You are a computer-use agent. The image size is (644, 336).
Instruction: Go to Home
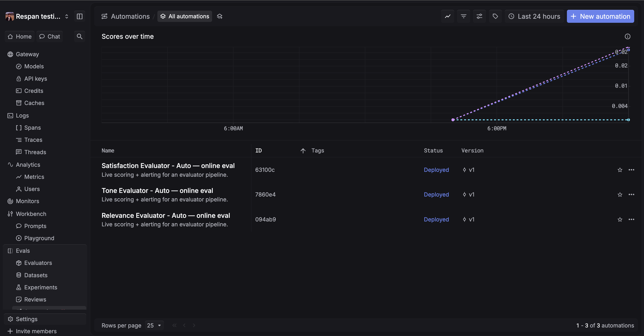tap(20, 36)
